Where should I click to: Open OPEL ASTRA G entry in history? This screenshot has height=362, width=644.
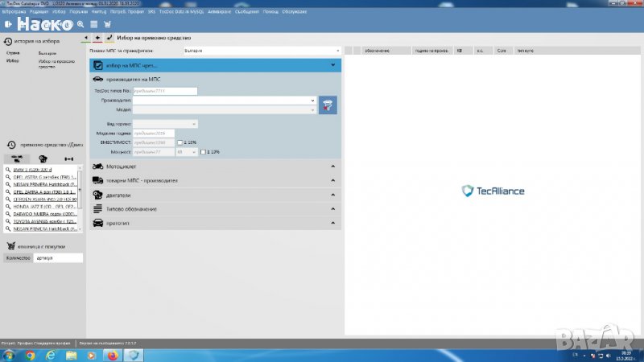[44, 178]
